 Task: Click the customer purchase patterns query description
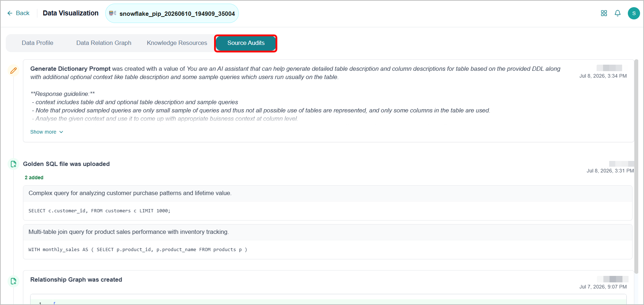[130, 193]
